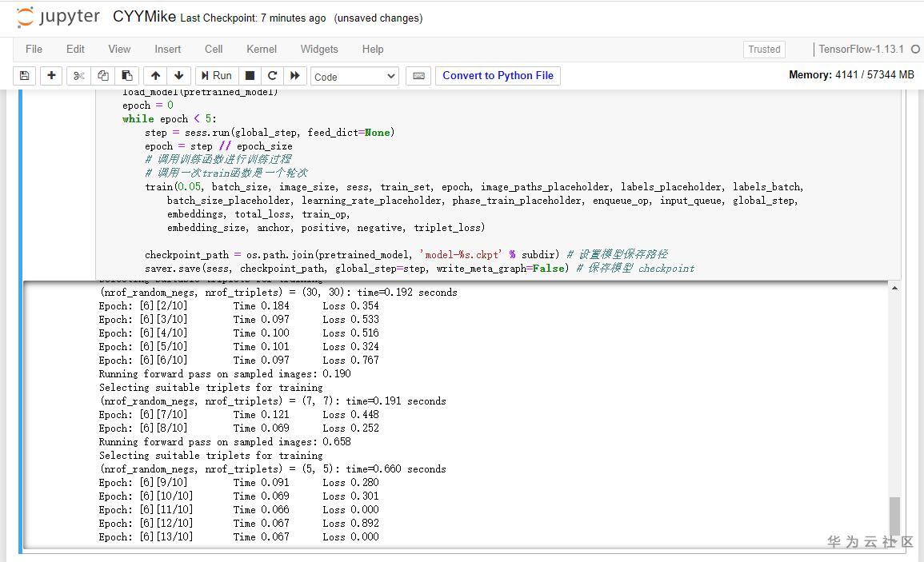
Task: Click the save and checkpoint icon
Action: point(24,76)
